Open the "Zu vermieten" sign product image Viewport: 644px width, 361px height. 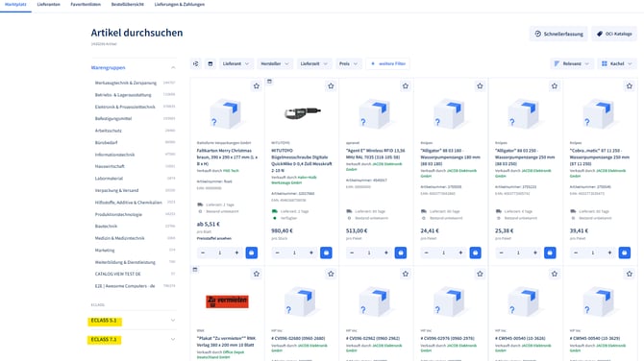(x=227, y=301)
